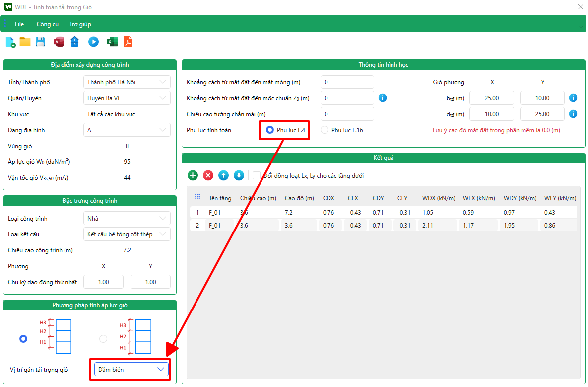Click the info icon on the btđ row
The width and height of the screenshot is (588, 387).
(x=573, y=98)
